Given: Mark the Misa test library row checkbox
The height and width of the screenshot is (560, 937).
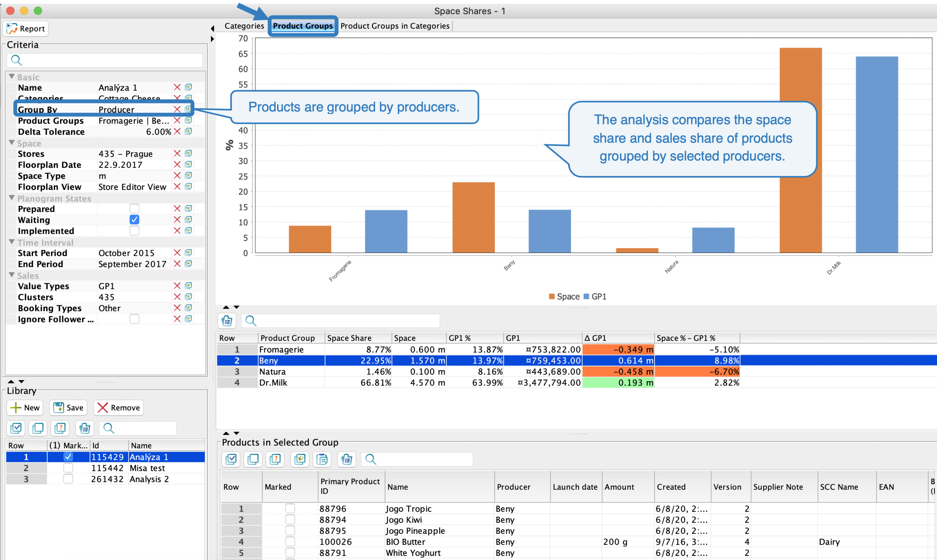Looking at the screenshot, I should (x=68, y=468).
